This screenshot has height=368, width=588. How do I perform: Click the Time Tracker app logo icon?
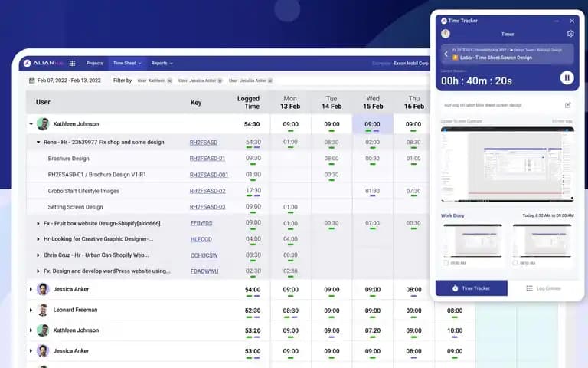(444, 21)
